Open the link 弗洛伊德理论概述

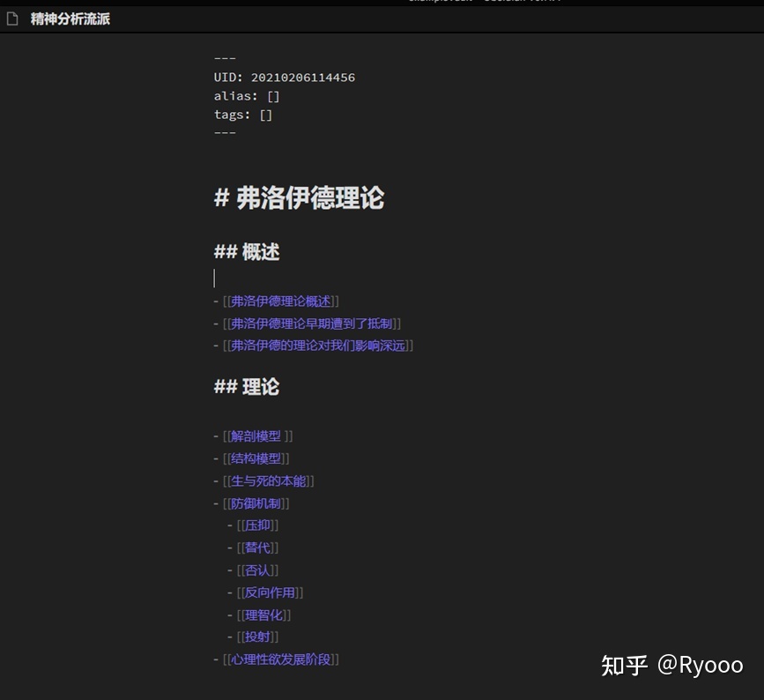[280, 302]
